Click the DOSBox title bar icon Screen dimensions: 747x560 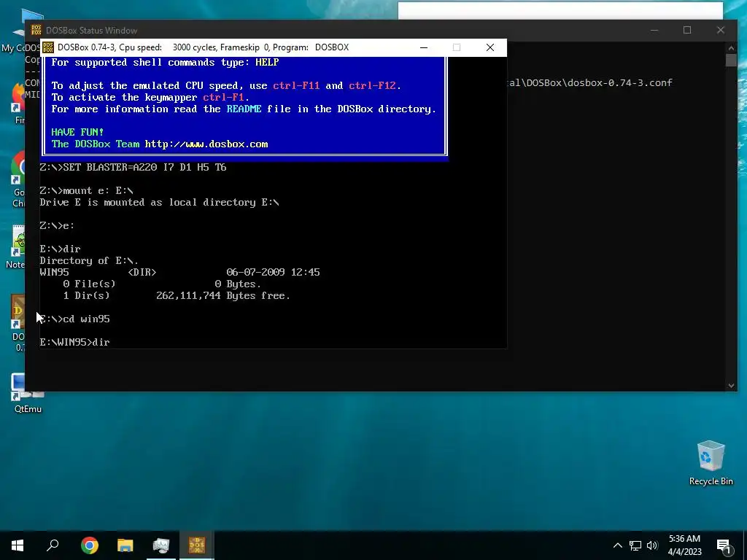[x=48, y=47]
